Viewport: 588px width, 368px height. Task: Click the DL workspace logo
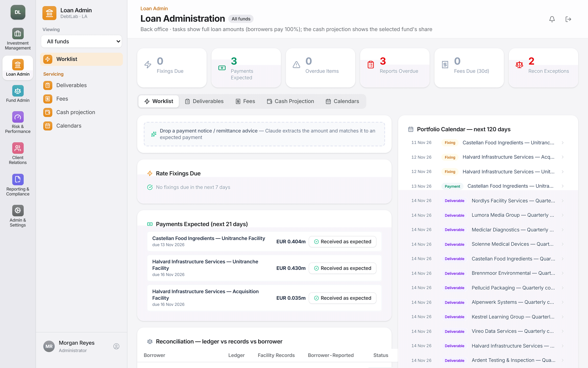[x=18, y=12]
